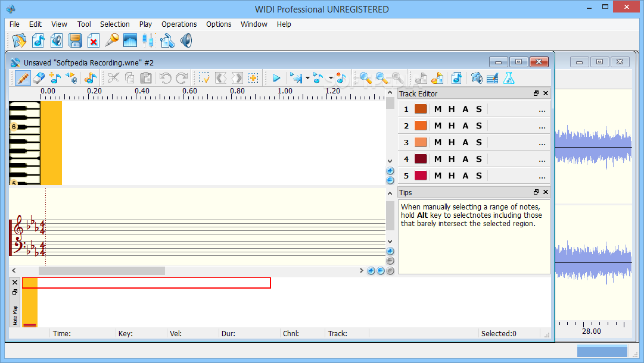Click the open file folder icon
Image resolution: width=644 pixels, height=363 pixels.
coord(19,40)
